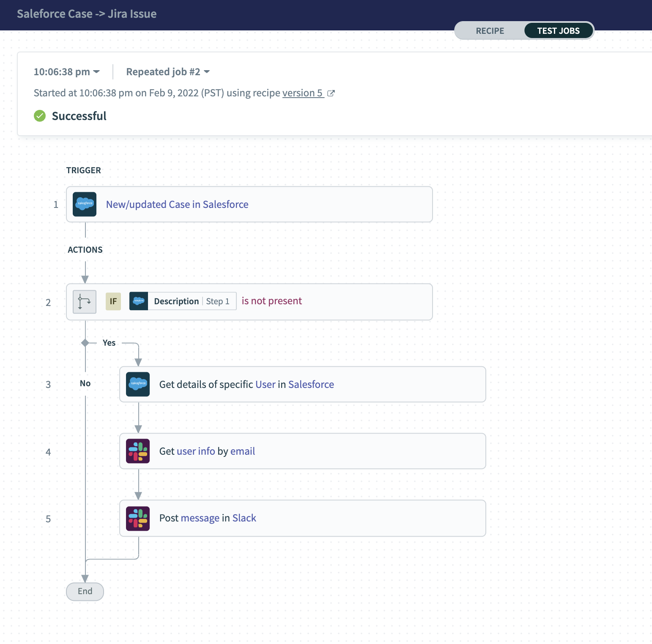652x644 pixels.
Task: Click Salesforce icon on Get details step
Action: [x=138, y=384]
